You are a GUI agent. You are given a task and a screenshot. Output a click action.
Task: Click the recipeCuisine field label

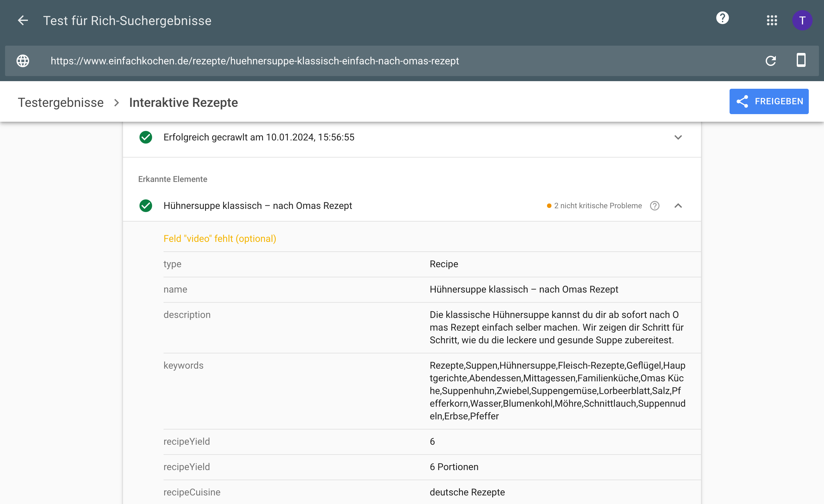pos(192,492)
